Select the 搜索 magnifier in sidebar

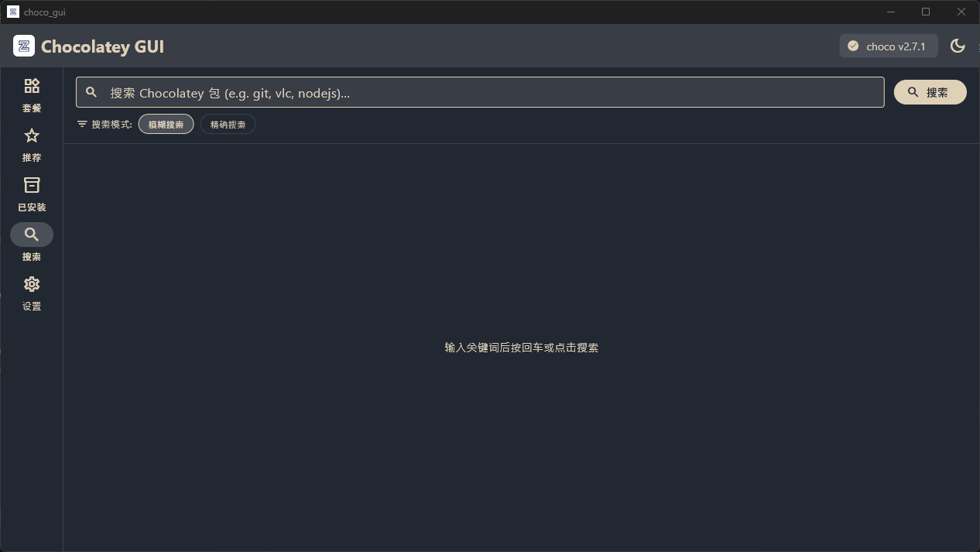pos(32,235)
